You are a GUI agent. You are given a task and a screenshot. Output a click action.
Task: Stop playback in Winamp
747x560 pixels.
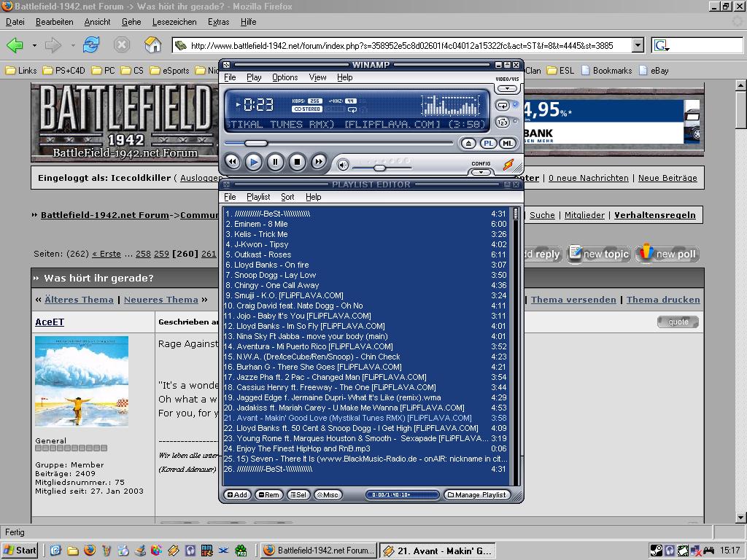297,163
